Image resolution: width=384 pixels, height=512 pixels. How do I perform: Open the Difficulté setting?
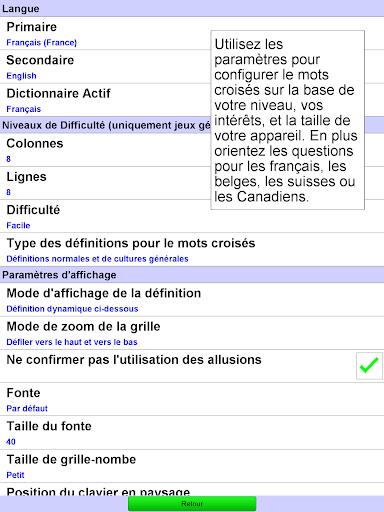[x=192, y=216]
